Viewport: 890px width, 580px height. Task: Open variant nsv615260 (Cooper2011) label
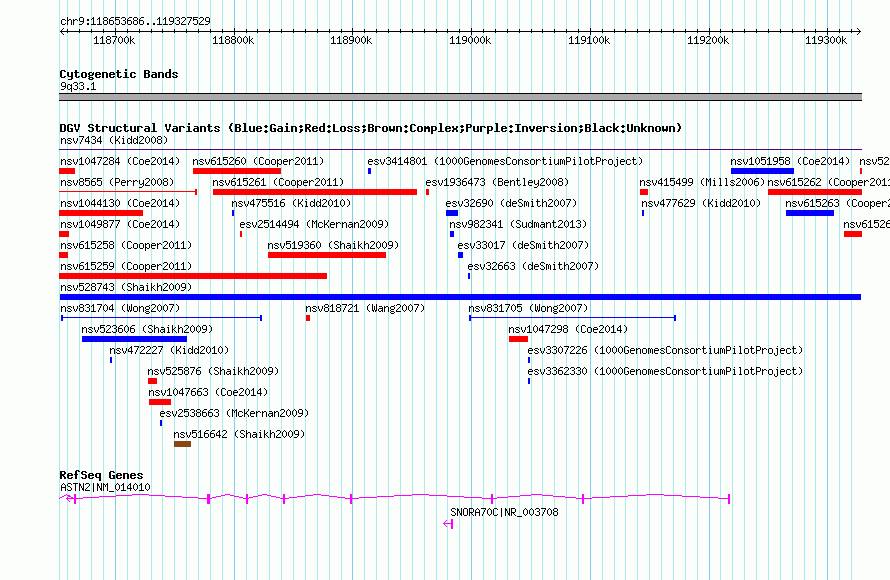tap(258, 161)
